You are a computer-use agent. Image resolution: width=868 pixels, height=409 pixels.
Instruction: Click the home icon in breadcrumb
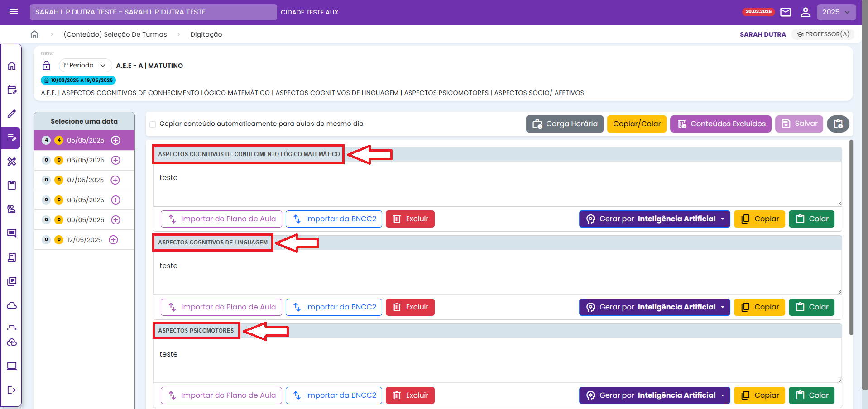point(34,34)
